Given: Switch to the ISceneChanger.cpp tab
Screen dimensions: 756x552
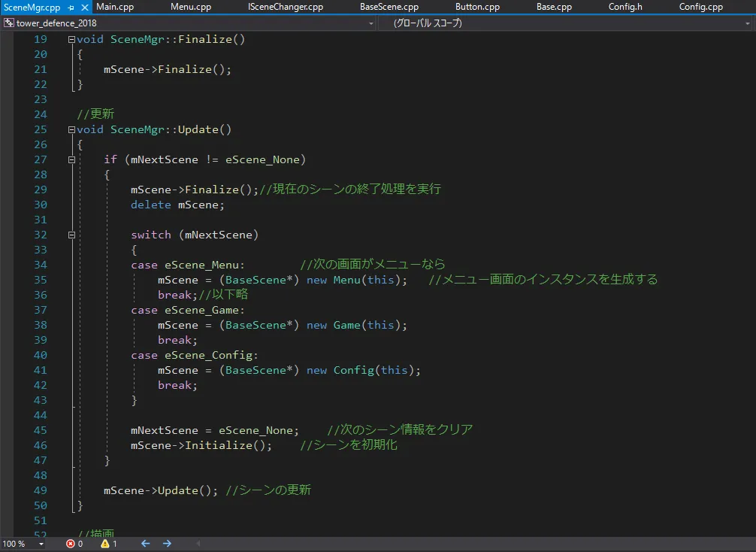Looking at the screenshot, I should [286, 8].
